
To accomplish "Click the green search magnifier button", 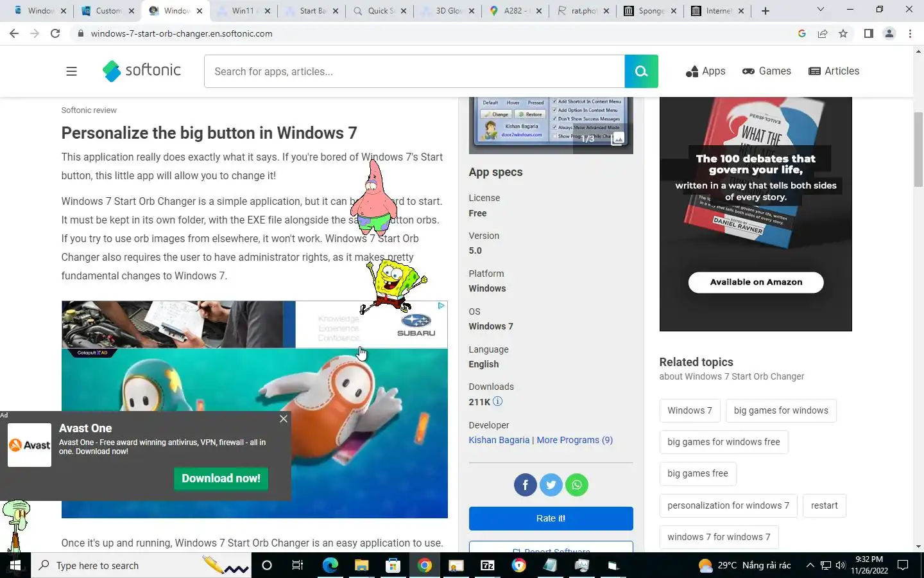I will click(641, 71).
